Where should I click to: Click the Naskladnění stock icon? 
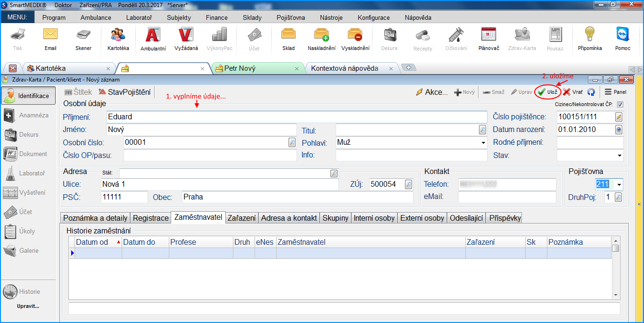322,39
